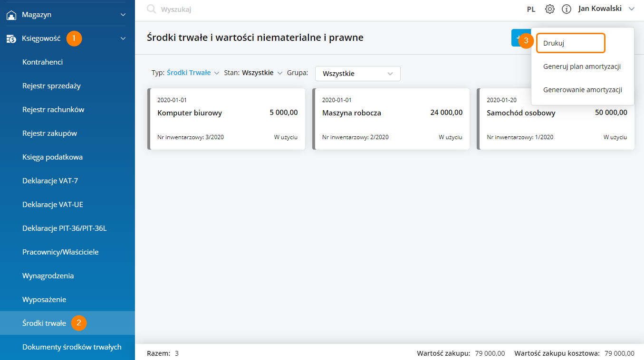The width and height of the screenshot is (644, 360).
Task: Open Rejestr sprzedaży in sidebar
Action: 51,86
